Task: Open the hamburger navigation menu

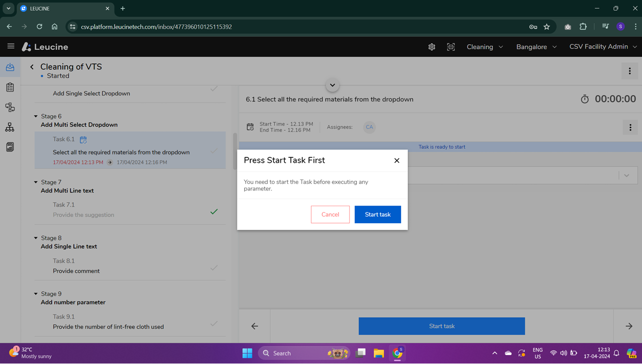Action: pyautogui.click(x=11, y=47)
